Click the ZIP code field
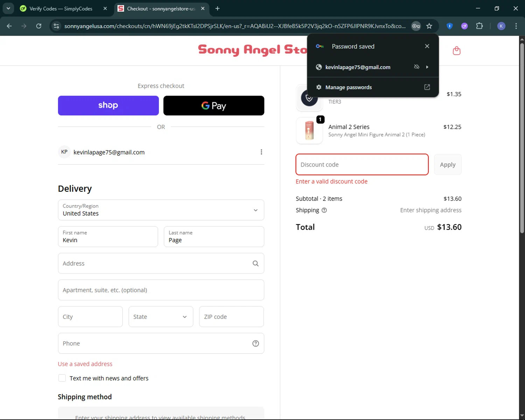The height and width of the screenshot is (420, 525). (x=231, y=317)
